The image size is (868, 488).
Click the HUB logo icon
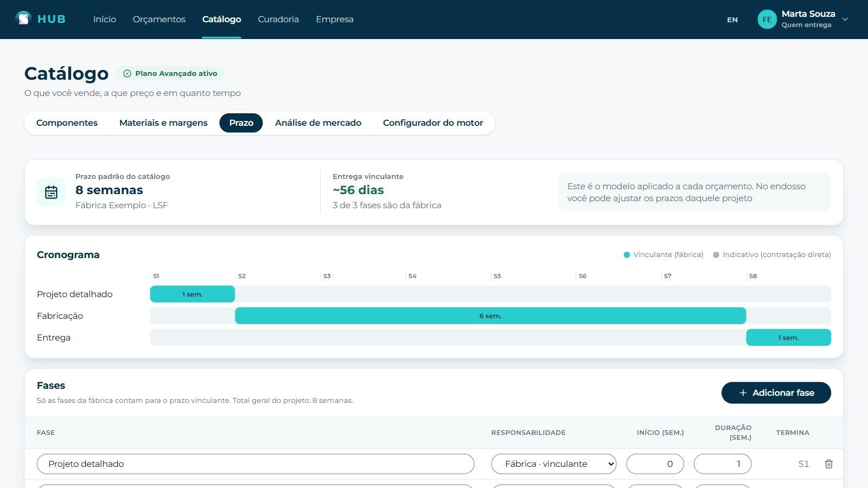point(23,19)
